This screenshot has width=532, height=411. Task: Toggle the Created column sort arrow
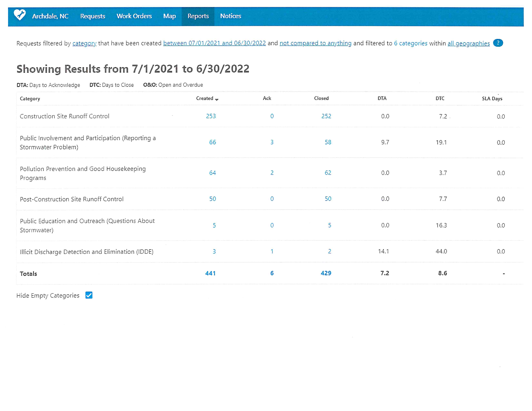pyautogui.click(x=217, y=99)
